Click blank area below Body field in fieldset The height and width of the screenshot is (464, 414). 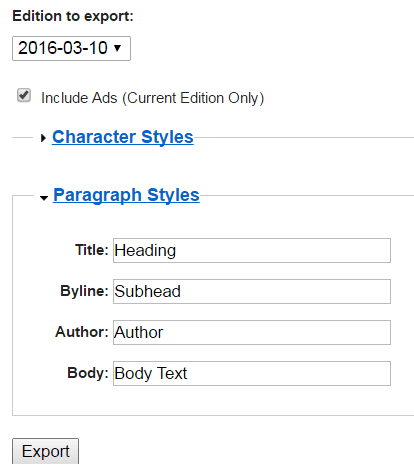point(213,400)
